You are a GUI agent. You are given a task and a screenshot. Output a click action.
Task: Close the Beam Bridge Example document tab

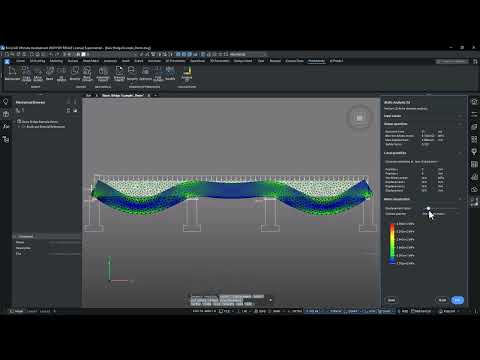149,95
